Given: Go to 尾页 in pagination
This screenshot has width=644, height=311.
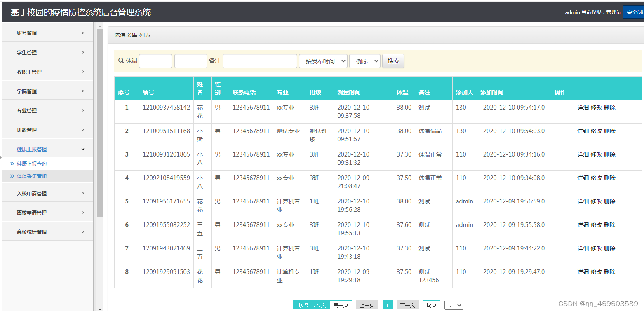Looking at the screenshot, I should [431, 305].
